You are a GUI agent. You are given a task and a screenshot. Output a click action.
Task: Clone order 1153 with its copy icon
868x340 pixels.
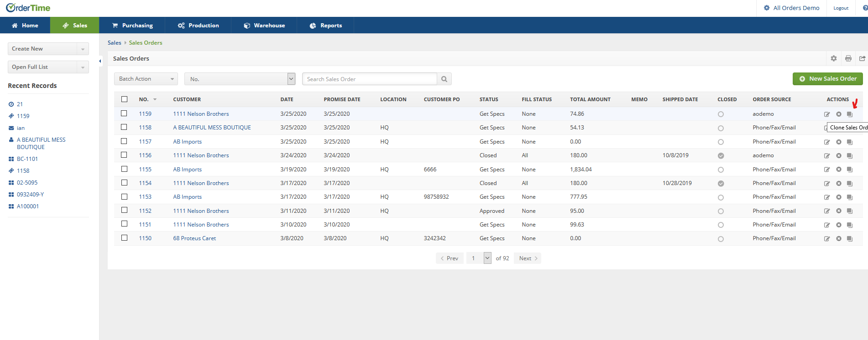point(850,197)
